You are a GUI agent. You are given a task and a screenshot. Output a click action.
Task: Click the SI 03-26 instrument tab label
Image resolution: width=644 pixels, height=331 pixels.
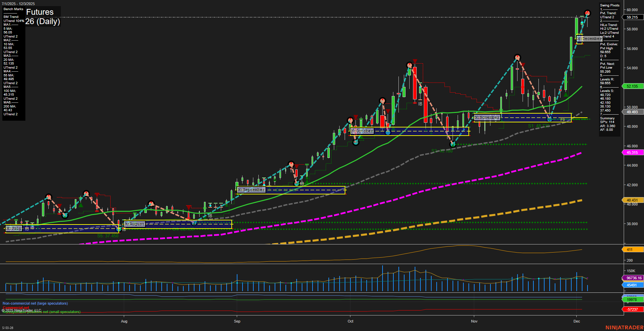point(8,328)
